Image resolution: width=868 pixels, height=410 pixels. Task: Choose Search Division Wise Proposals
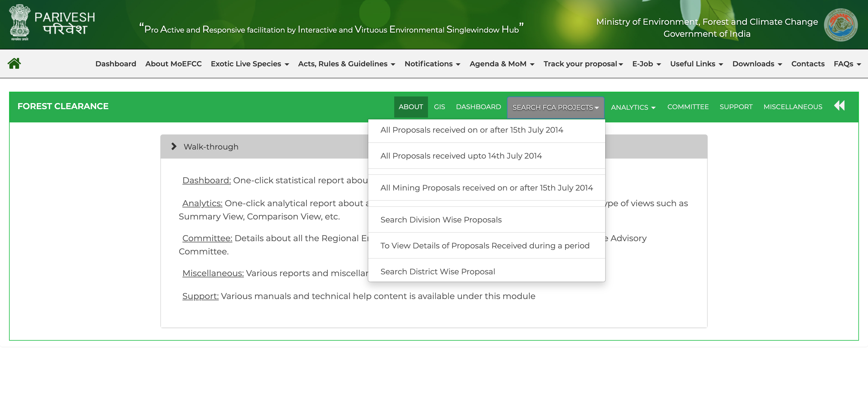tap(441, 220)
